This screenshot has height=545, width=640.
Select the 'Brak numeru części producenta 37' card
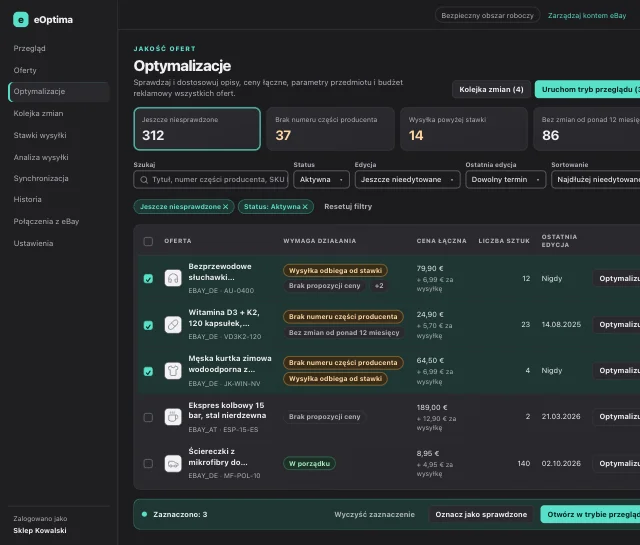tap(331, 129)
